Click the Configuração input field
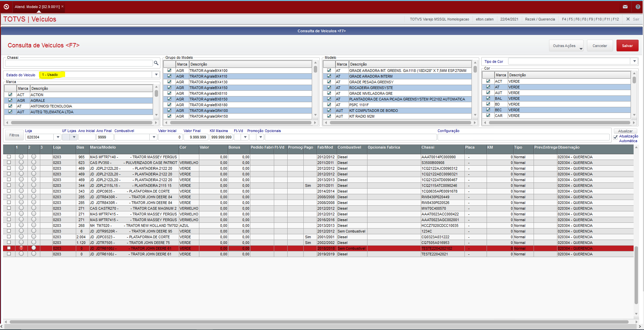The width and height of the screenshot is (644, 330). pos(524,137)
